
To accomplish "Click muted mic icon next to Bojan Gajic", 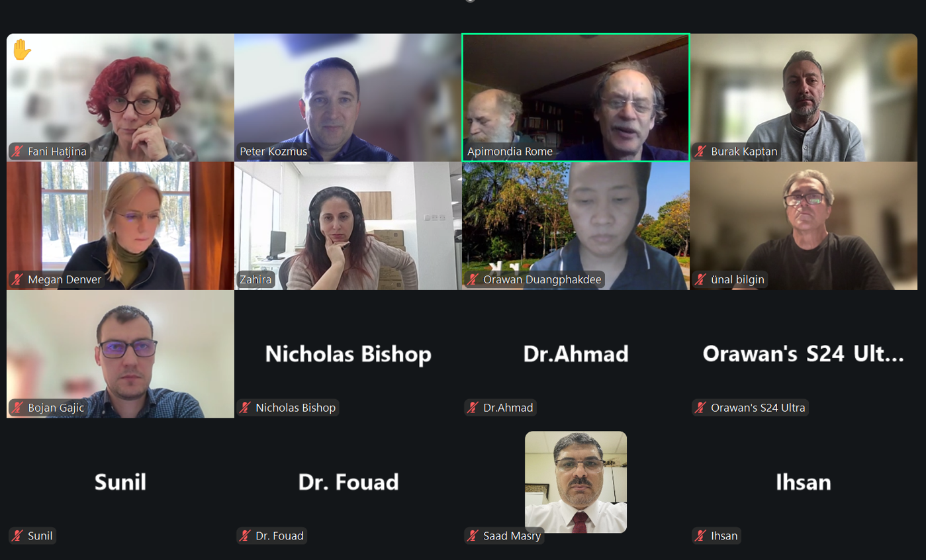I will coord(18,408).
